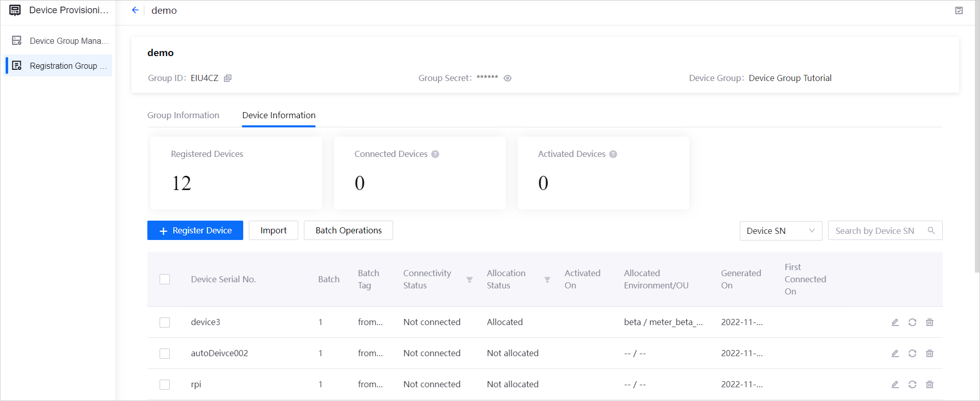Open Device Group Management in sidebar

58,41
